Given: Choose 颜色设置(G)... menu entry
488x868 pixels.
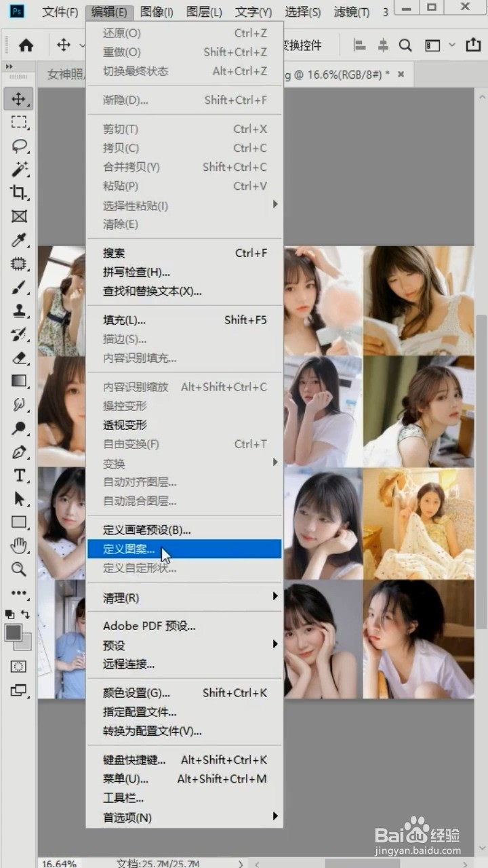Looking at the screenshot, I should tap(184, 693).
